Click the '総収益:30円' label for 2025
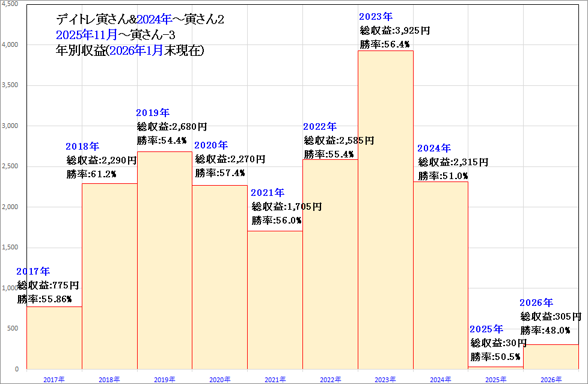The width and height of the screenshot is (588, 384). coord(498,343)
